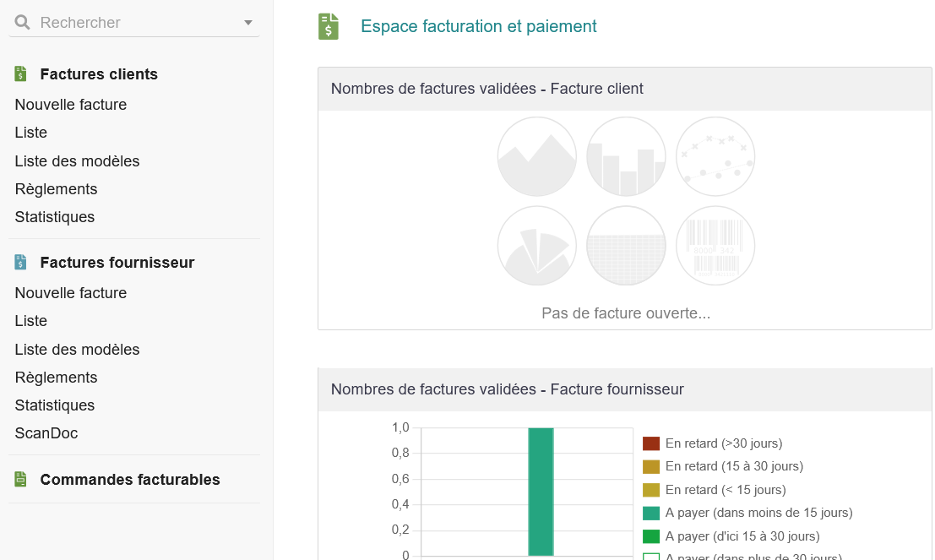Click the red 'En retard (>30 jours)' legend swatch

coord(650,443)
